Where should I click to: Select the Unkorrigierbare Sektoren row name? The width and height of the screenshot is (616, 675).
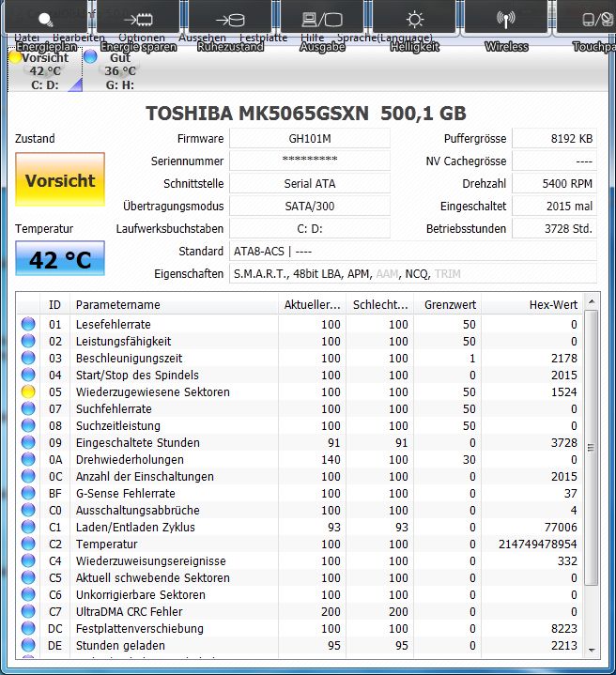[140, 594]
